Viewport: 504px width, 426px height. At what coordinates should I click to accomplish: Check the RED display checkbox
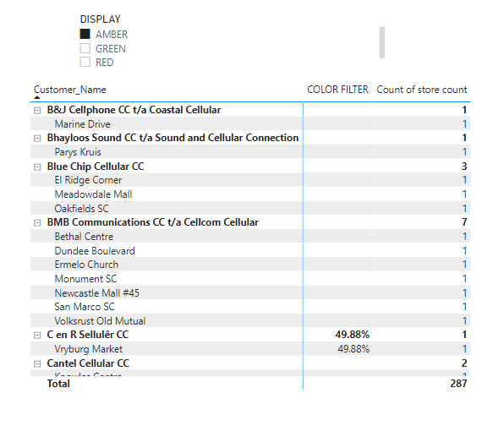click(x=85, y=62)
